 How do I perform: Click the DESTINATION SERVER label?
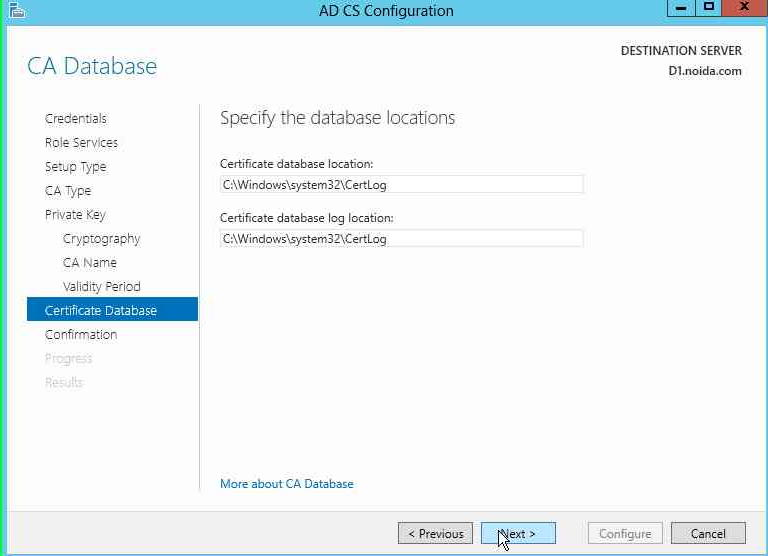pyautogui.click(x=681, y=50)
